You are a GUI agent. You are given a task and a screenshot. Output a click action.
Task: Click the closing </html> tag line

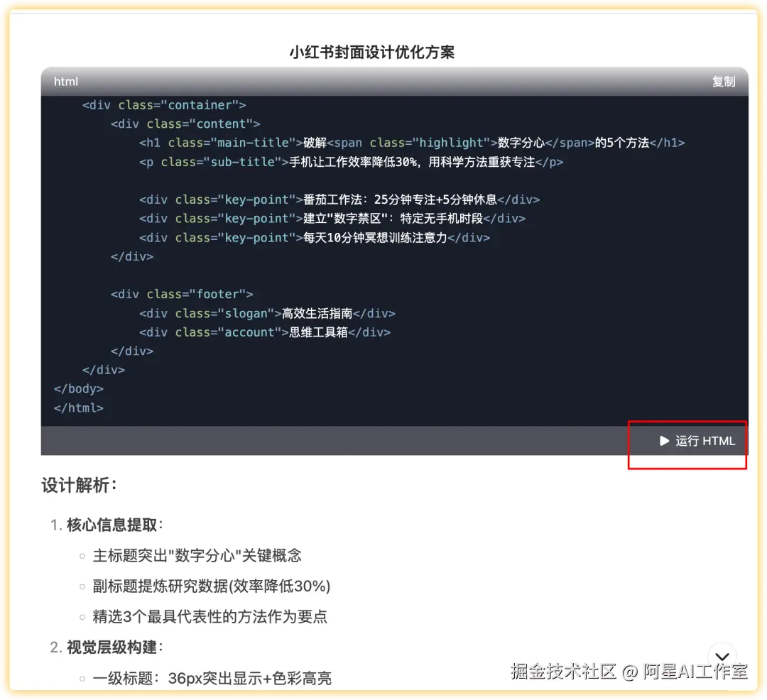click(x=79, y=408)
